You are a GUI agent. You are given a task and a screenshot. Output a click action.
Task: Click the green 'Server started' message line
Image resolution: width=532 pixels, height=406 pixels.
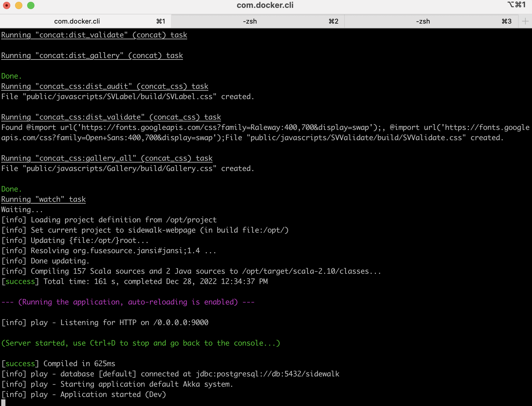pyautogui.click(x=140, y=343)
